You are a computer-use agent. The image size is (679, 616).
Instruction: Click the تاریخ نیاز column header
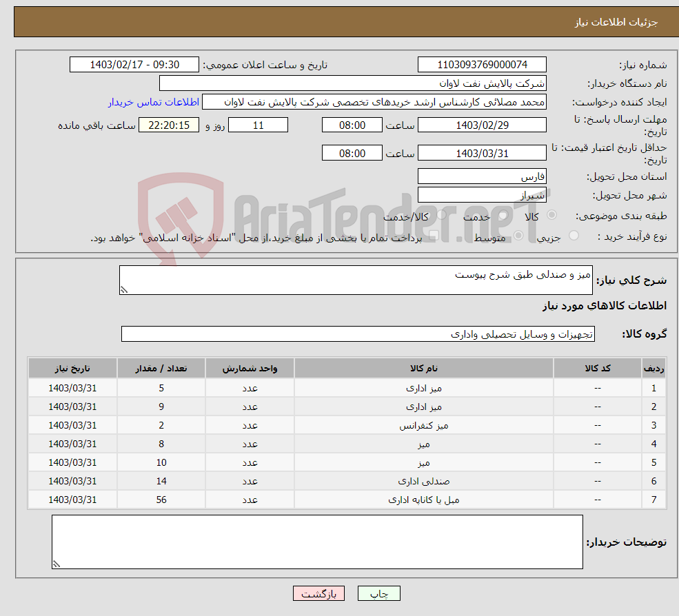click(72, 369)
